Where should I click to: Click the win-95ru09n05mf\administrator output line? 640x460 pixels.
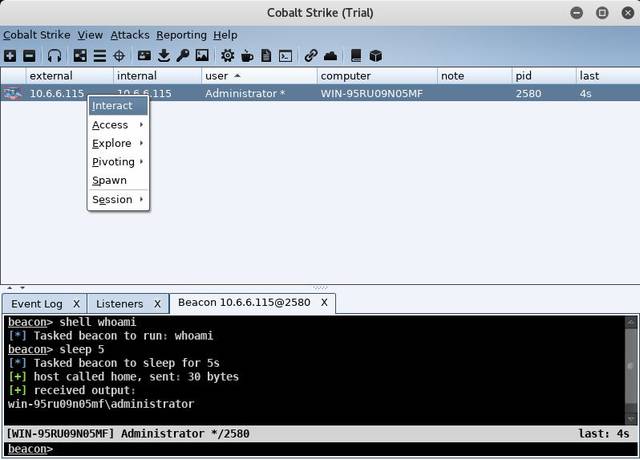(x=101, y=404)
